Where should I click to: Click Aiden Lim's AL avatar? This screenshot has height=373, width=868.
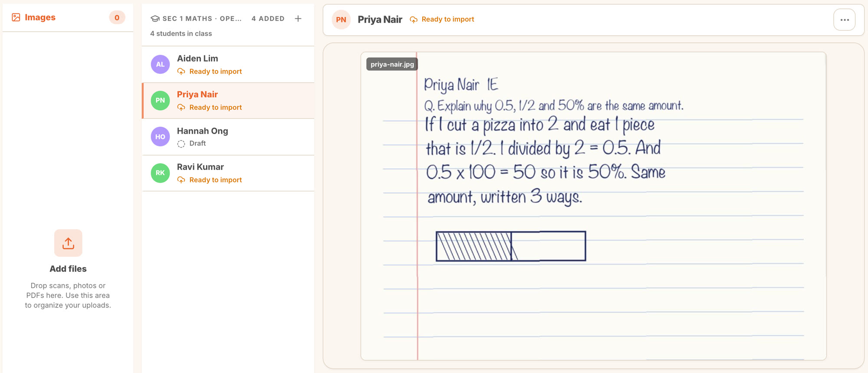(x=160, y=64)
